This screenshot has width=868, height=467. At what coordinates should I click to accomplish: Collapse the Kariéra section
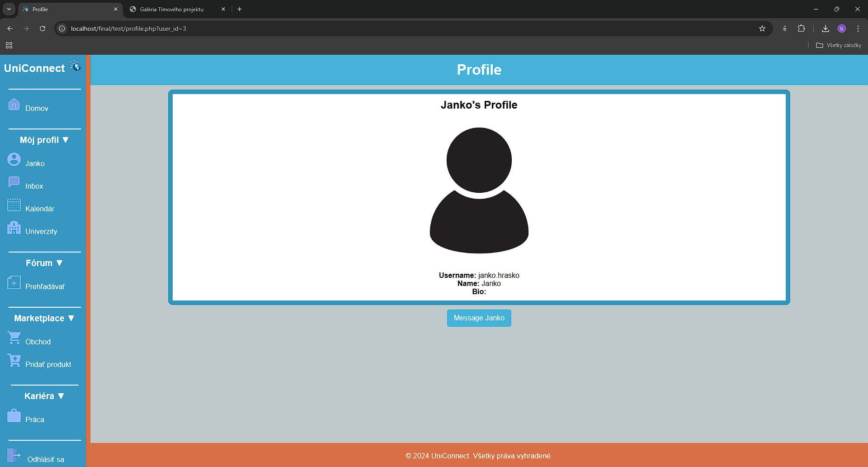click(44, 396)
